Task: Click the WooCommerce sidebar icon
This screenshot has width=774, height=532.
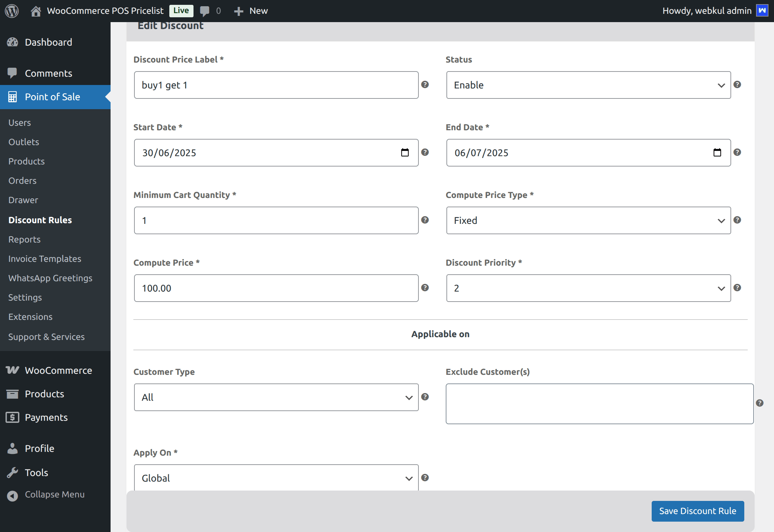Action: click(x=12, y=370)
